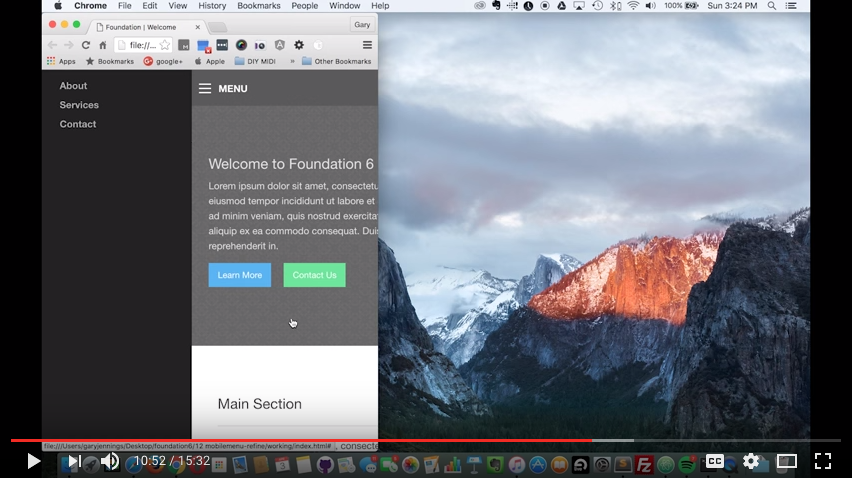Click the Learn More button
852x478 pixels.
coord(240,275)
